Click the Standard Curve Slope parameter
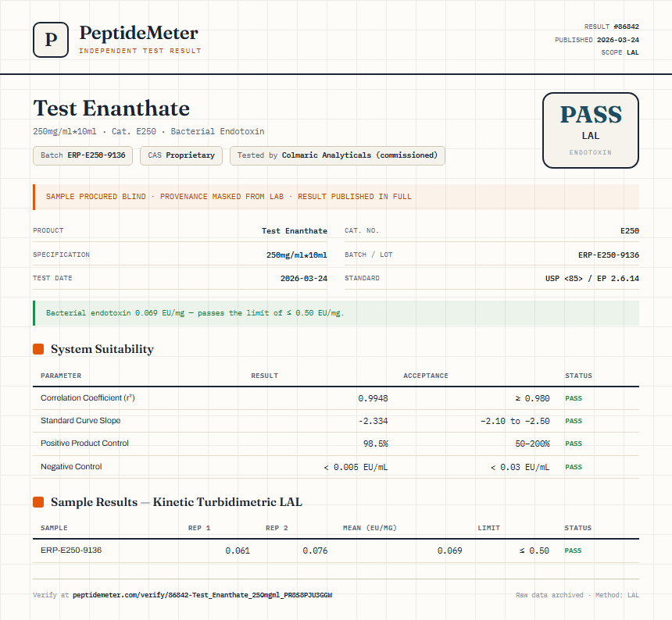 click(x=80, y=420)
